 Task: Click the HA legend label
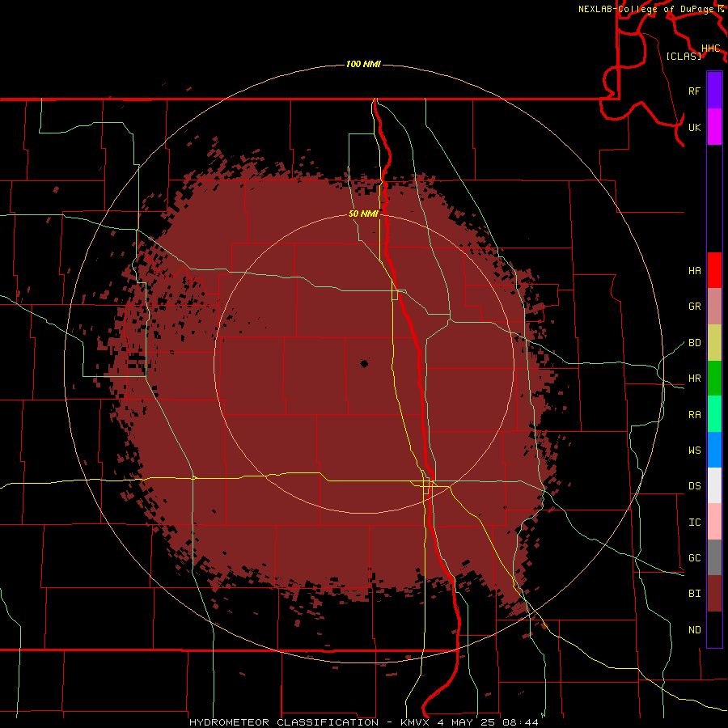pos(695,271)
